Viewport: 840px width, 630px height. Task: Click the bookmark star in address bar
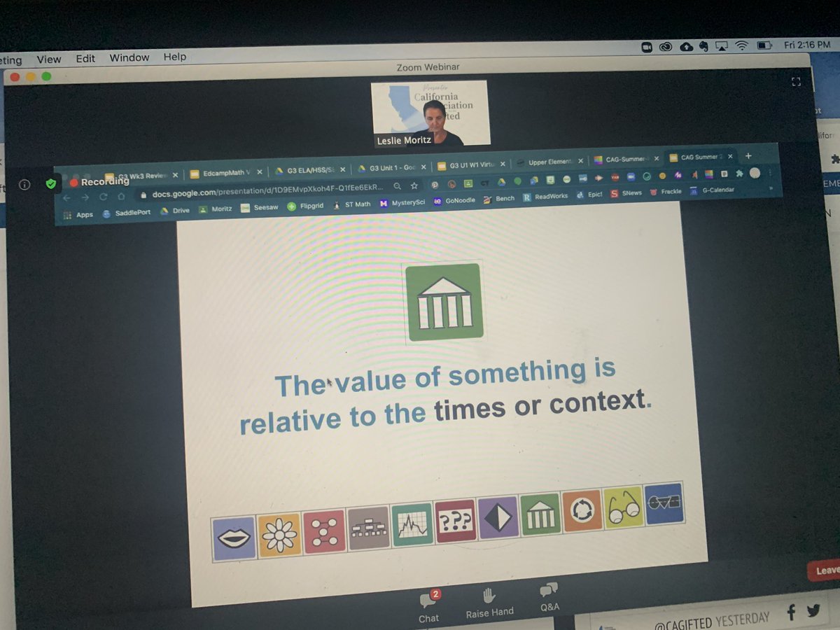[x=414, y=185]
